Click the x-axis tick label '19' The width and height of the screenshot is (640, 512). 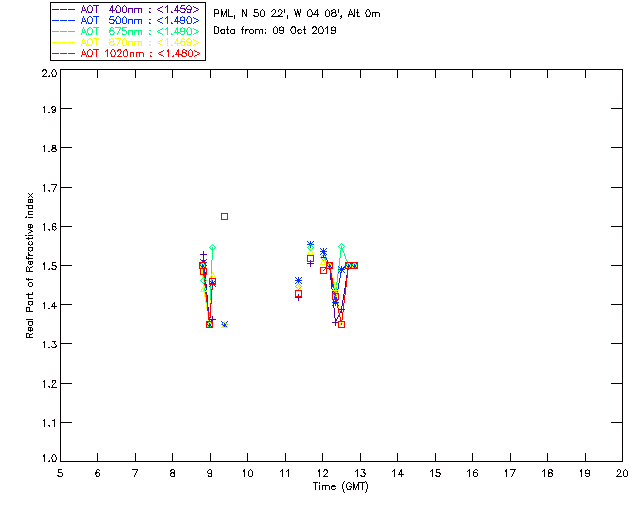(x=585, y=473)
